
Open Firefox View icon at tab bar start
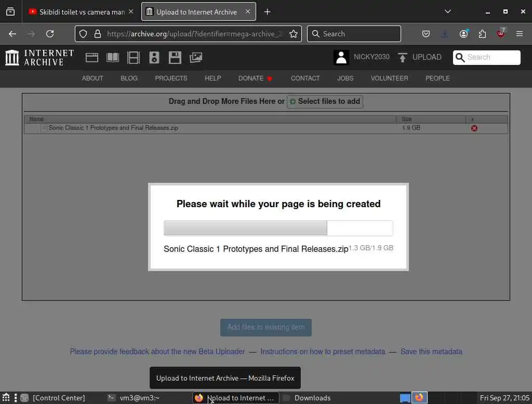pos(10,11)
